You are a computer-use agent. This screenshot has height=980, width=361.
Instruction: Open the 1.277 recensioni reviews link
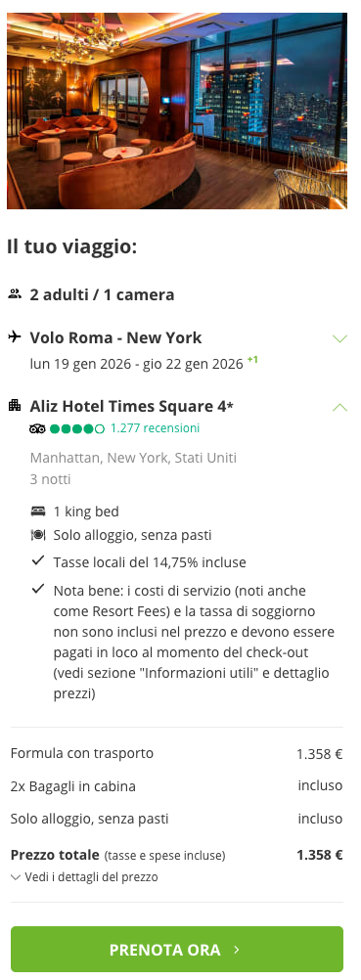click(156, 428)
